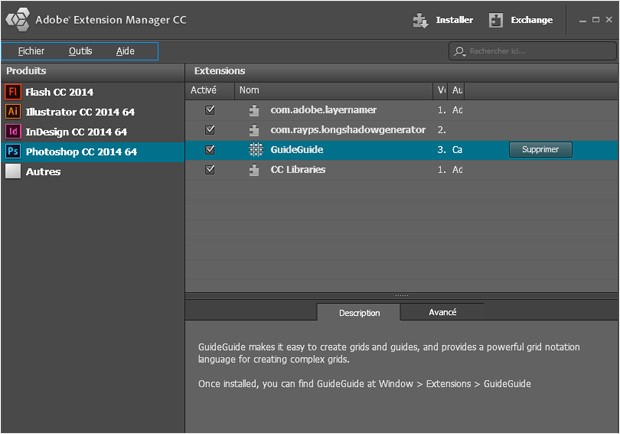Screen dimensions: 620x434
Task: Click the panel splitter grip dots
Action: [x=401, y=295]
